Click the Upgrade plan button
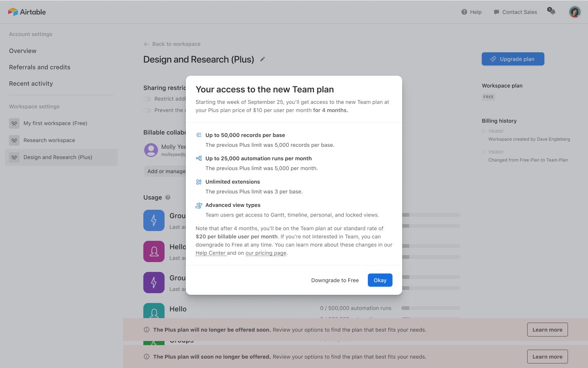The width and height of the screenshot is (588, 368). pyautogui.click(x=513, y=59)
